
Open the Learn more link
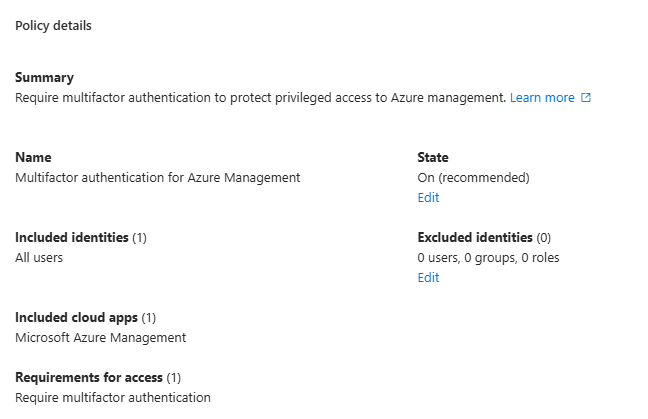point(542,98)
